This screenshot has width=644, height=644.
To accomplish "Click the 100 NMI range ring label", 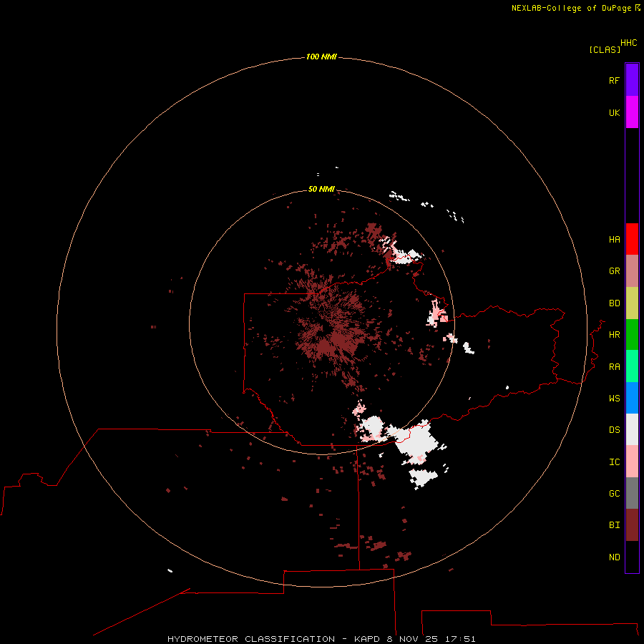I will coord(321,57).
